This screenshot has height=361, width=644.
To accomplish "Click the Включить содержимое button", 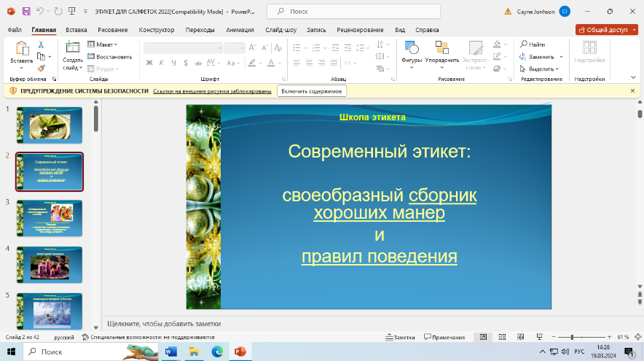I will [x=312, y=91].
